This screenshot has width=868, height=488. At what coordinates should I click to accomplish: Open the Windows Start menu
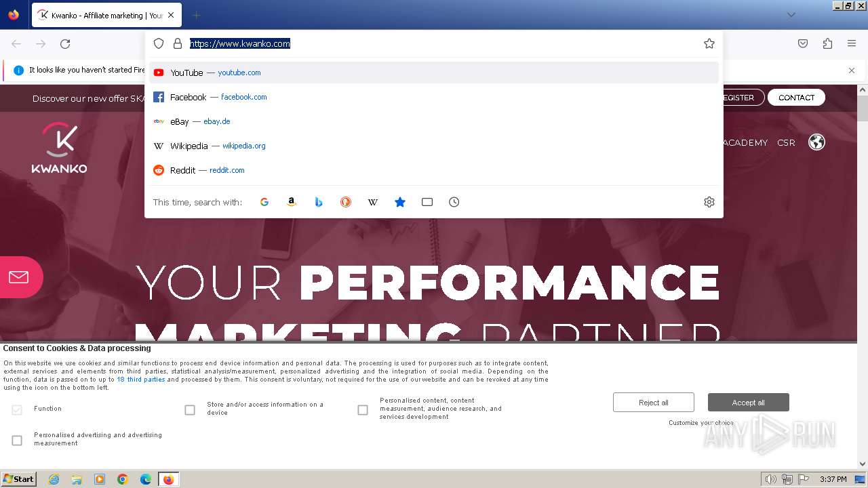pyautogui.click(x=19, y=479)
